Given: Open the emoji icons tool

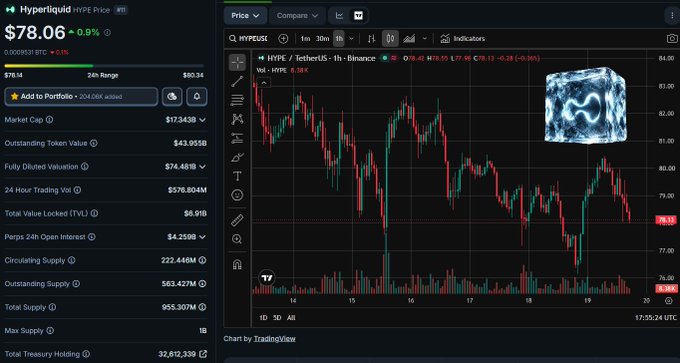Looking at the screenshot, I should (x=237, y=195).
